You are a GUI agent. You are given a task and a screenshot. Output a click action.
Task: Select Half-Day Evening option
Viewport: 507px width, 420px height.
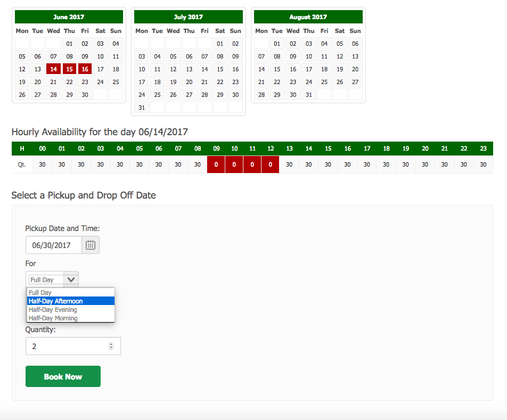pyautogui.click(x=70, y=309)
